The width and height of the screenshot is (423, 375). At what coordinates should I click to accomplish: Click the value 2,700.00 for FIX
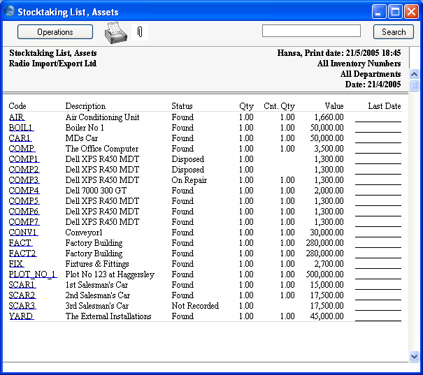click(x=329, y=264)
